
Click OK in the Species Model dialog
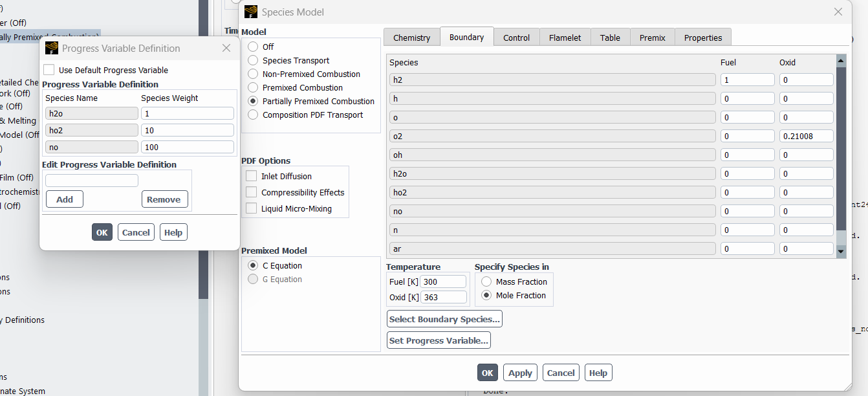click(x=488, y=373)
